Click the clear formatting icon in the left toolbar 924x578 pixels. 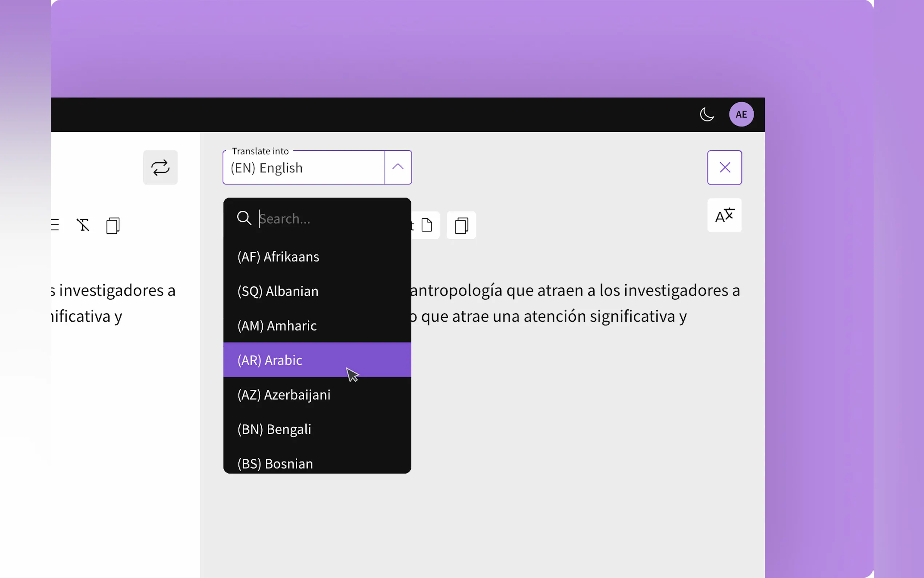[83, 225]
